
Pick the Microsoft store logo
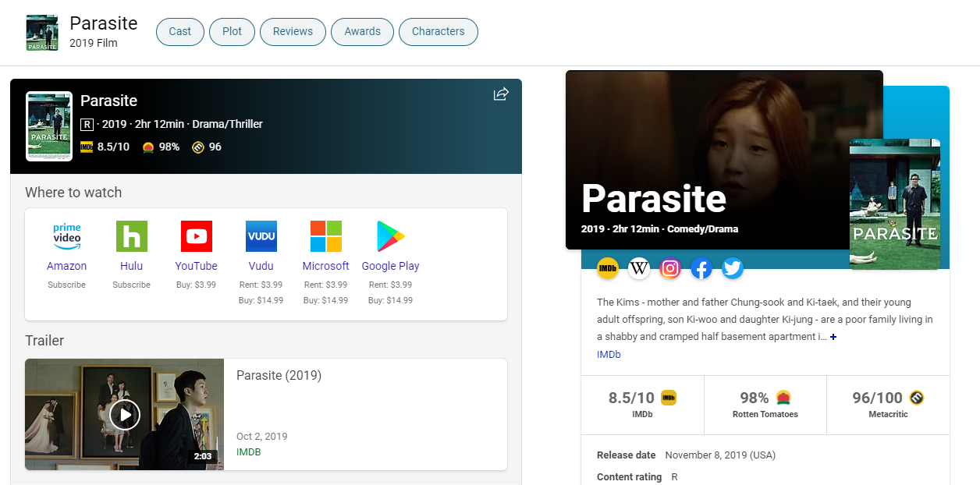coord(325,236)
